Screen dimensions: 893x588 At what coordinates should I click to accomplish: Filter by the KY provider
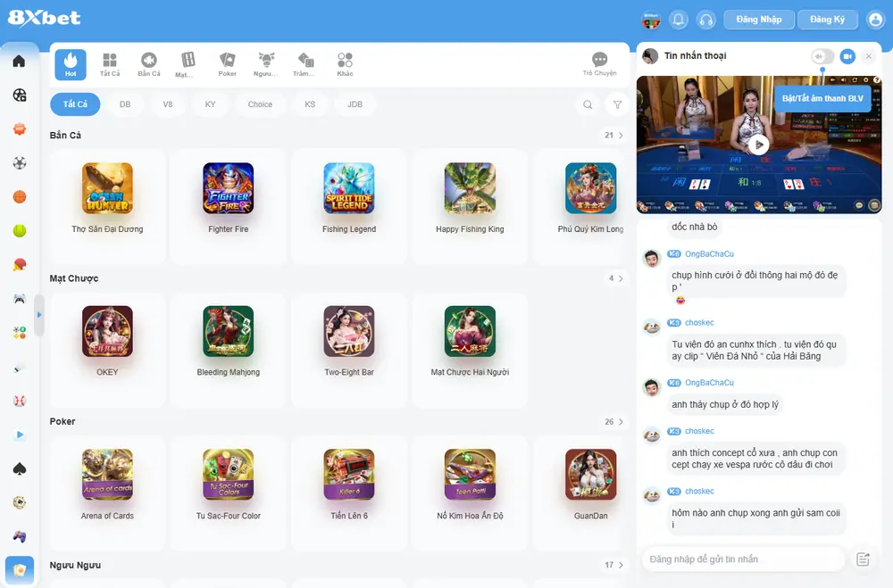click(x=210, y=104)
